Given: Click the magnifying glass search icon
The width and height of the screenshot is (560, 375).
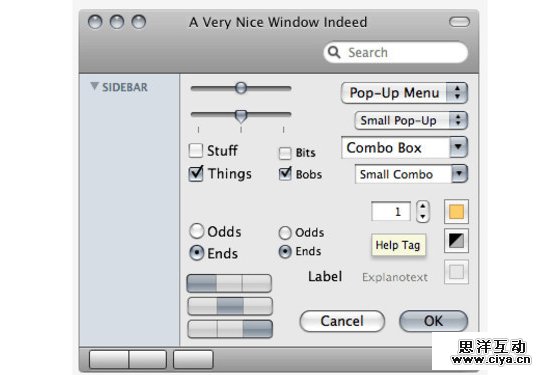Looking at the screenshot, I should coord(334,52).
